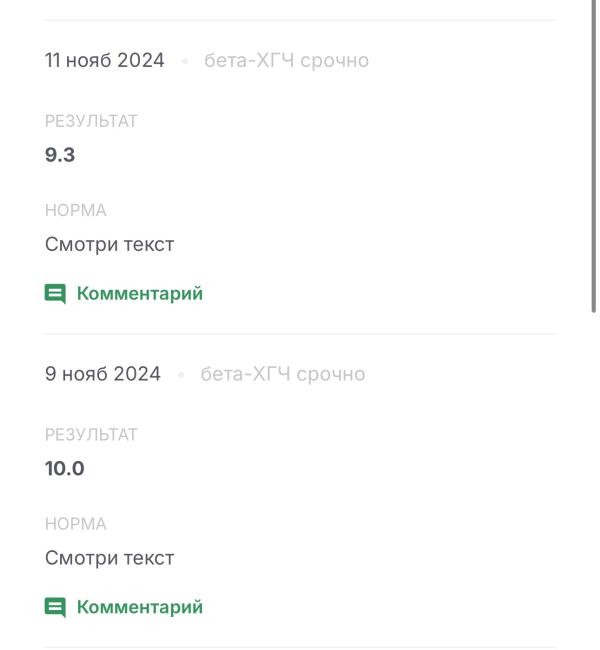Image resolution: width=600 pixels, height=650 pixels.
Task: Click бета-ХГЧ срочно beside 11 нояб 2024
Action: [285, 61]
